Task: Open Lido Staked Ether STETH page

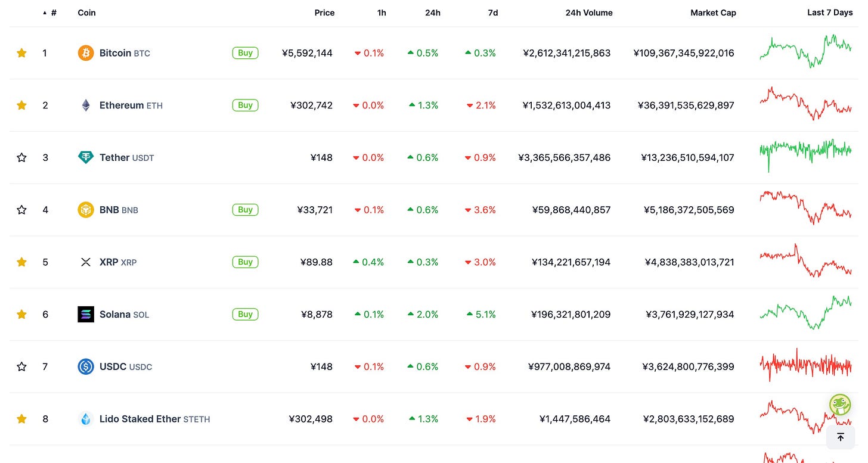Action: pos(155,419)
